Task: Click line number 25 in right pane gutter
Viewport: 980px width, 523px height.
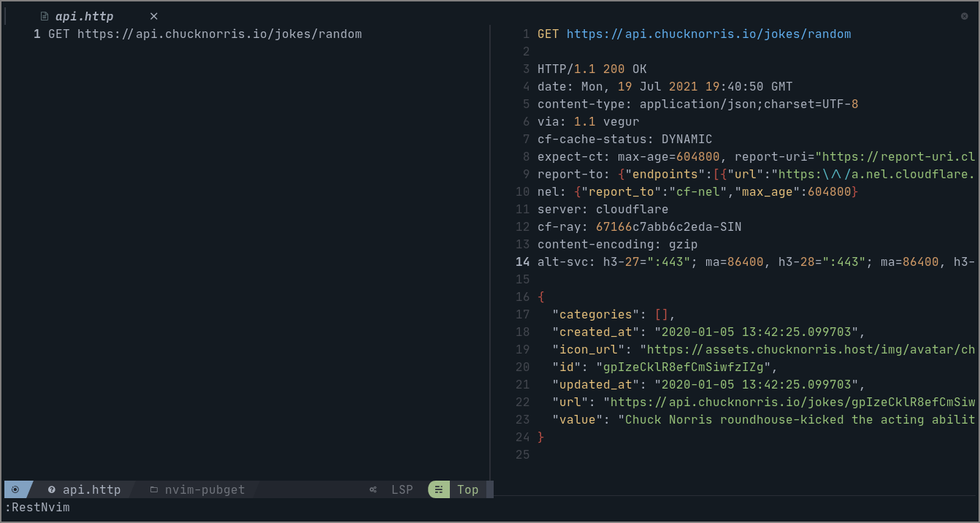Action: (523, 454)
